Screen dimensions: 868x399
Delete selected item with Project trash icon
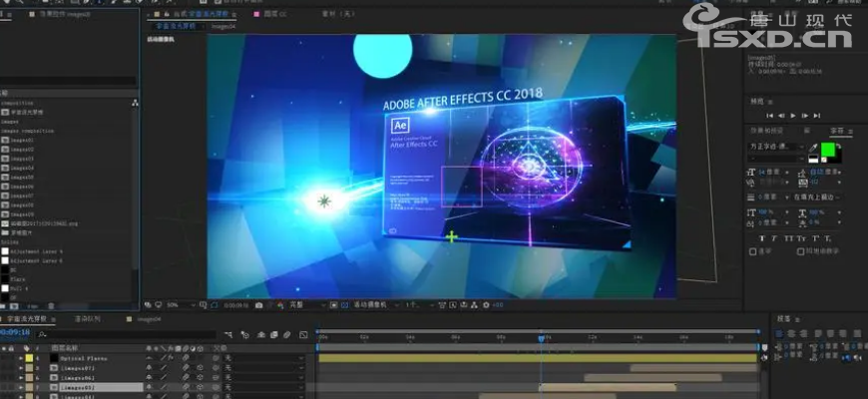point(51,305)
